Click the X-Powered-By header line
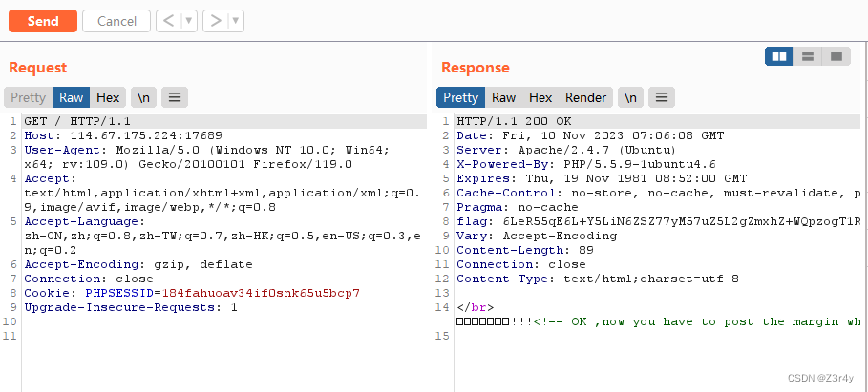The width and height of the screenshot is (868, 392). coord(586,164)
